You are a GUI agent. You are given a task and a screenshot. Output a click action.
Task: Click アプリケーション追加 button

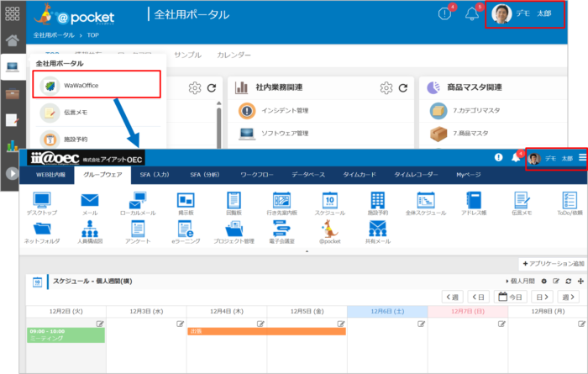(551, 264)
